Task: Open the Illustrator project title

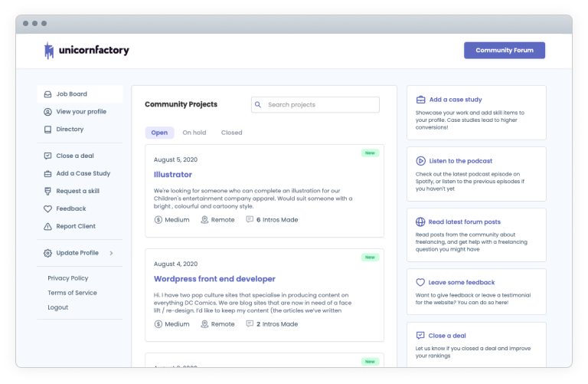Action: [172, 175]
